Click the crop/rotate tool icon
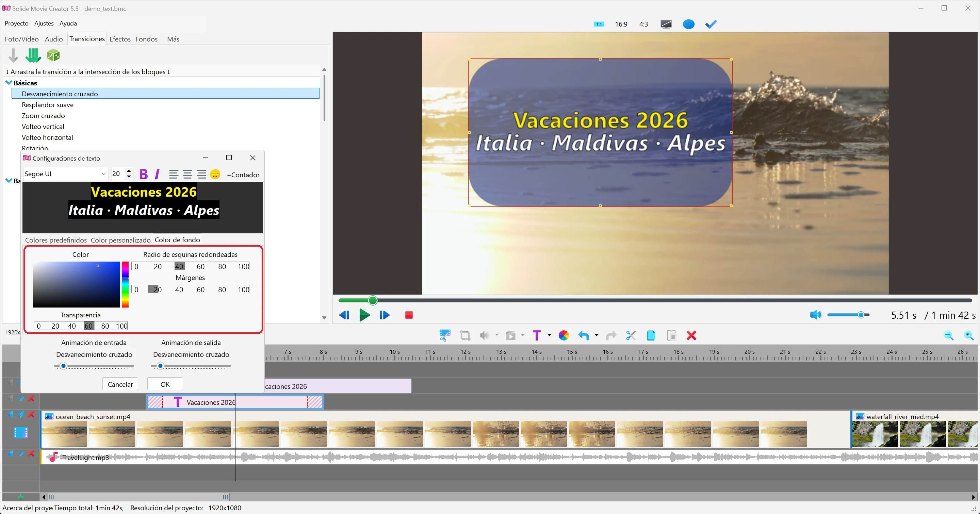The width and height of the screenshot is (980, 514). [x=465, y=335]
